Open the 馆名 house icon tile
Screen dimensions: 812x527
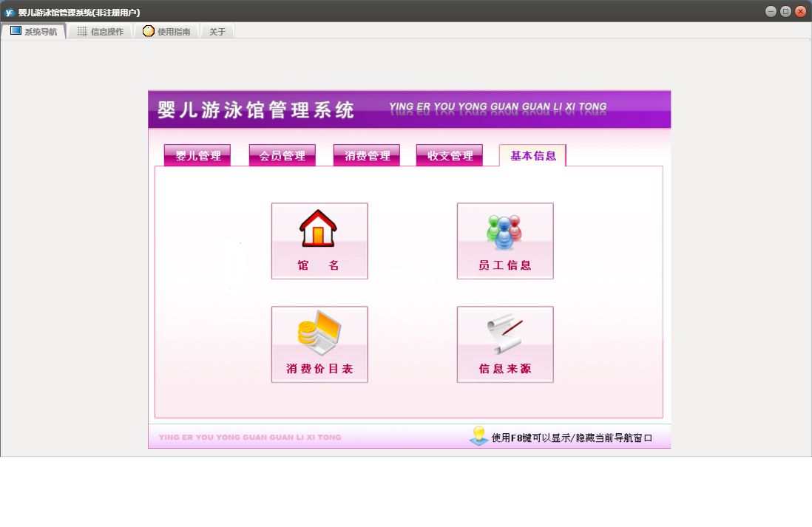point(319,241)
